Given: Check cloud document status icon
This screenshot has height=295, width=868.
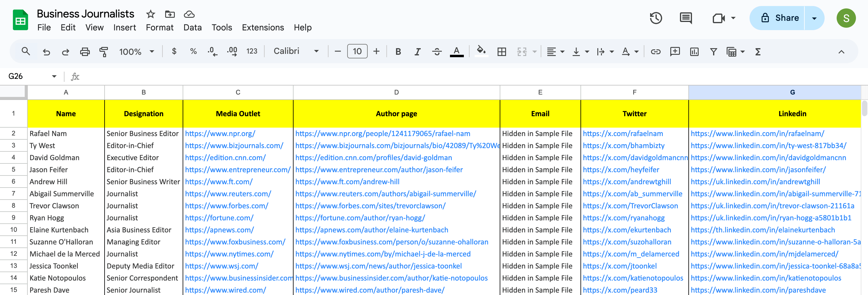Looking at the screenshot, I should pos(189,14).
